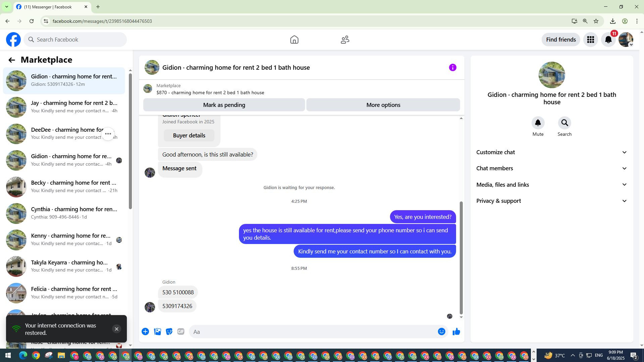Mute this conversation with the bell icon
The width and height of the screenshot is (644, 362).
[538, 123]
